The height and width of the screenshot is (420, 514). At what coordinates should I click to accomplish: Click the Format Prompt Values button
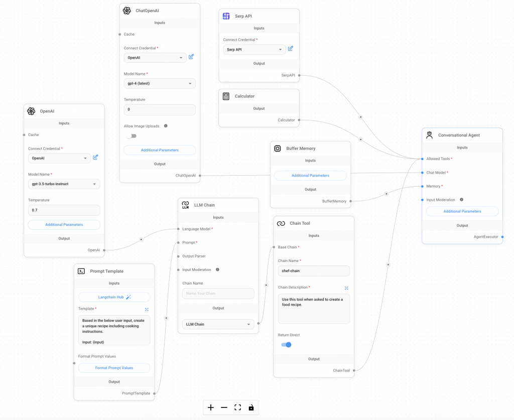114,368
